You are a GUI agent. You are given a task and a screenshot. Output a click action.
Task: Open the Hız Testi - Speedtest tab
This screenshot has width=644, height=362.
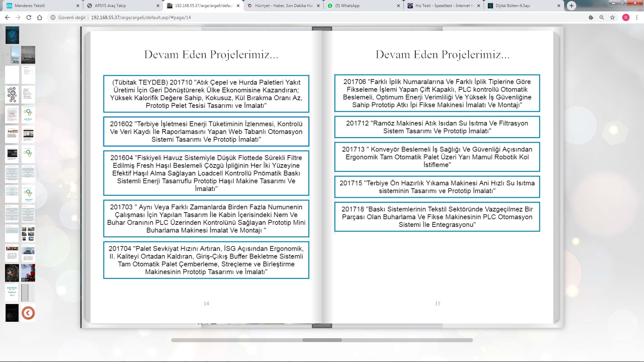tap(439, 6)
